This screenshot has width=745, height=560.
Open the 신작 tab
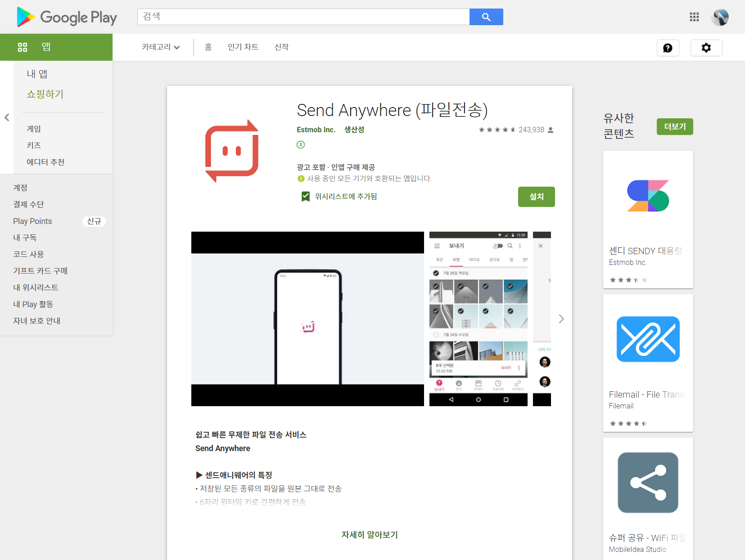[x=282, y=47]
